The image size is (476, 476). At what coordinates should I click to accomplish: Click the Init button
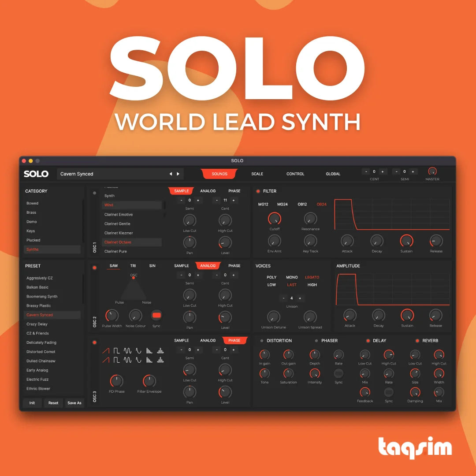tap(32, 402)
